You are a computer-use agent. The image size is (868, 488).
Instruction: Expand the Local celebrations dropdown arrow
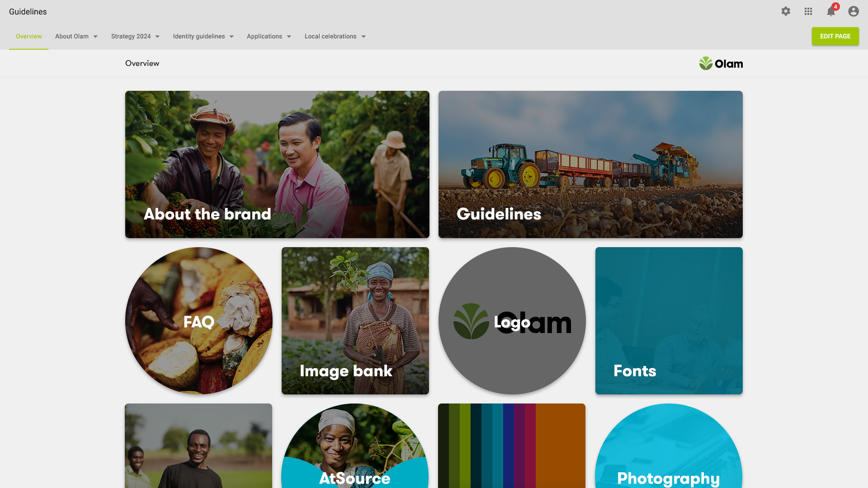[363, 37]
